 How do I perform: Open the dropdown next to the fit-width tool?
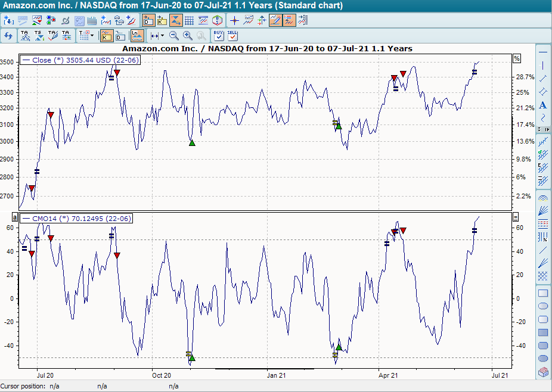[x=162, y=35]
